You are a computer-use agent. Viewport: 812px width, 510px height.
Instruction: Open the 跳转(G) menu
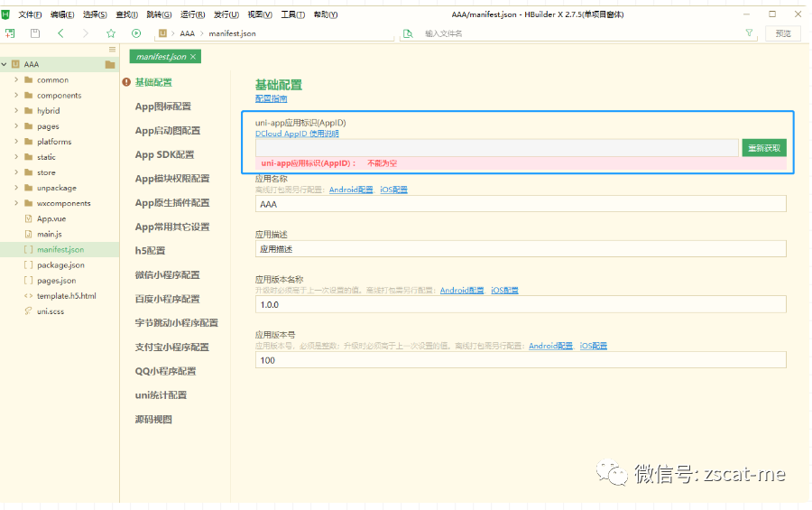[x=159, y=14]
